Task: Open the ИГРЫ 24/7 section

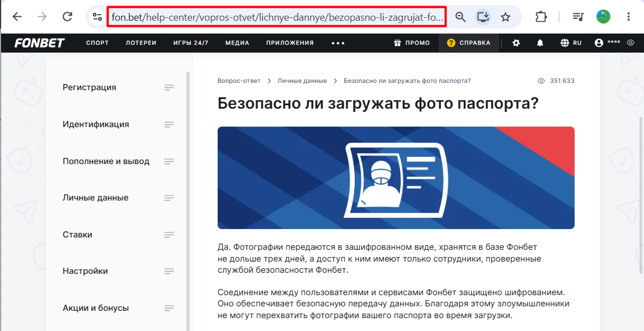Action: 191,43
